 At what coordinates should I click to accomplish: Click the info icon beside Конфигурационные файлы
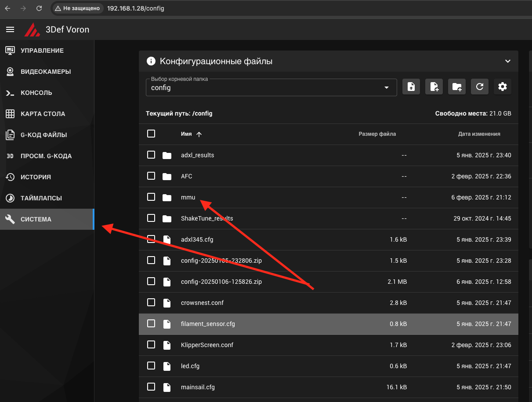(151, 61)
